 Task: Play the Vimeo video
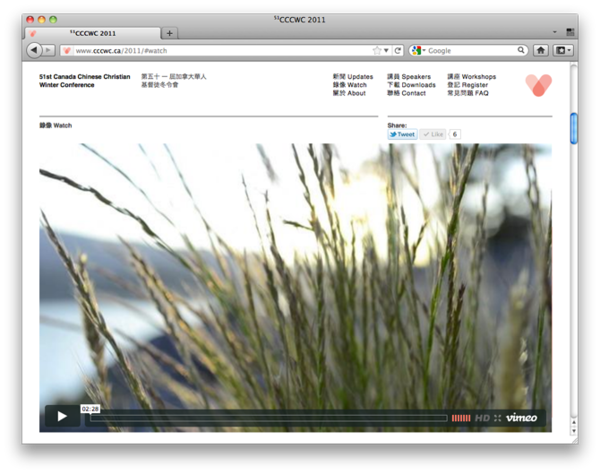61,417
